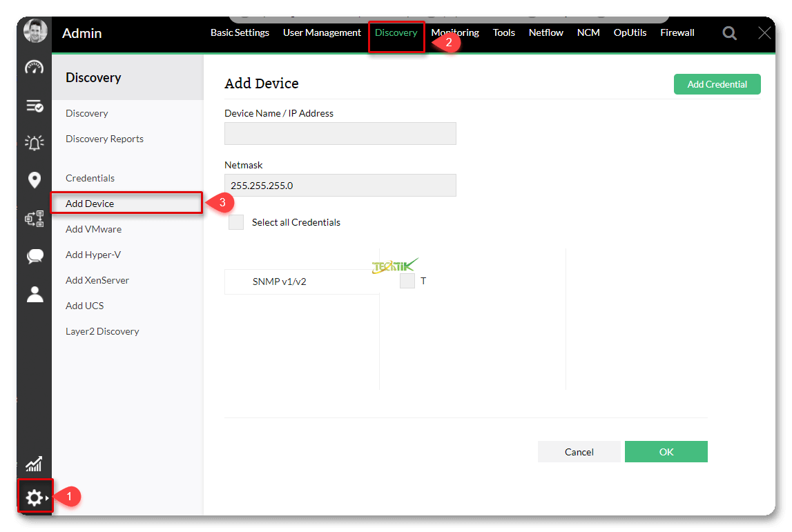
Task: Tick the credential checkbox labeled T
Action: tap(407, 281)
